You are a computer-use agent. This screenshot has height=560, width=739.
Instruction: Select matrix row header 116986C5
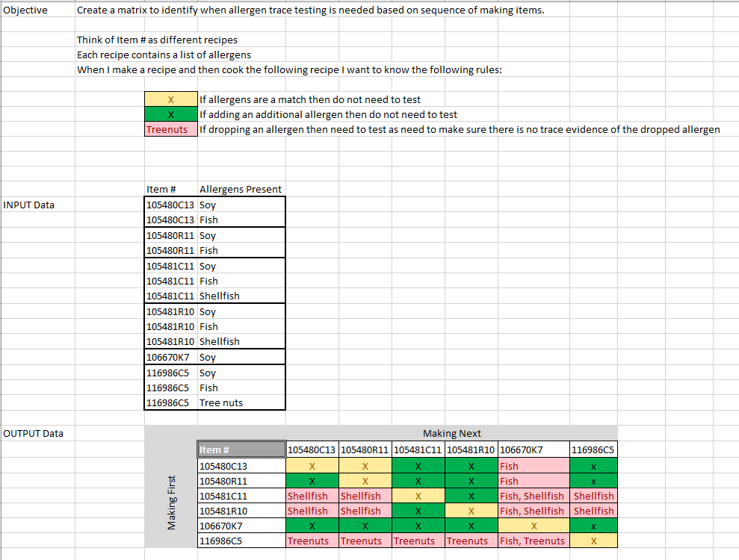(x=241, y=541)
